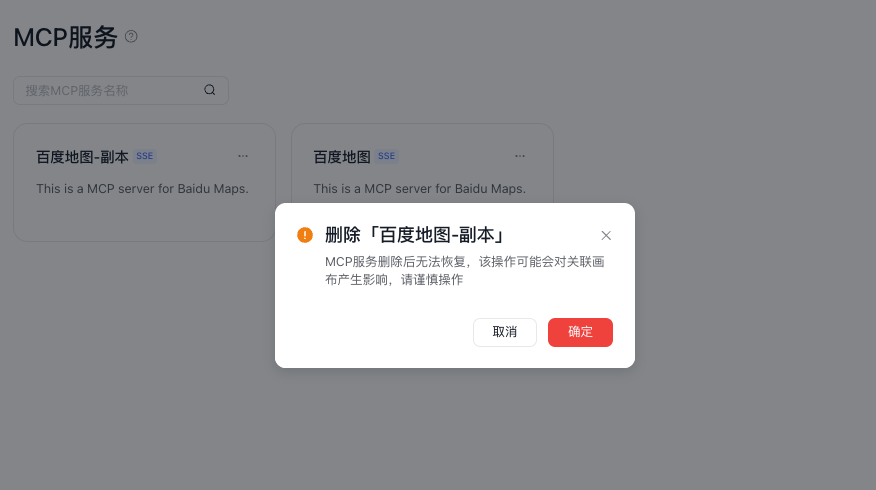Click the help question-mark icon beside MCP服务
This screenshot has height=490, width=876.
click(131, 37)
